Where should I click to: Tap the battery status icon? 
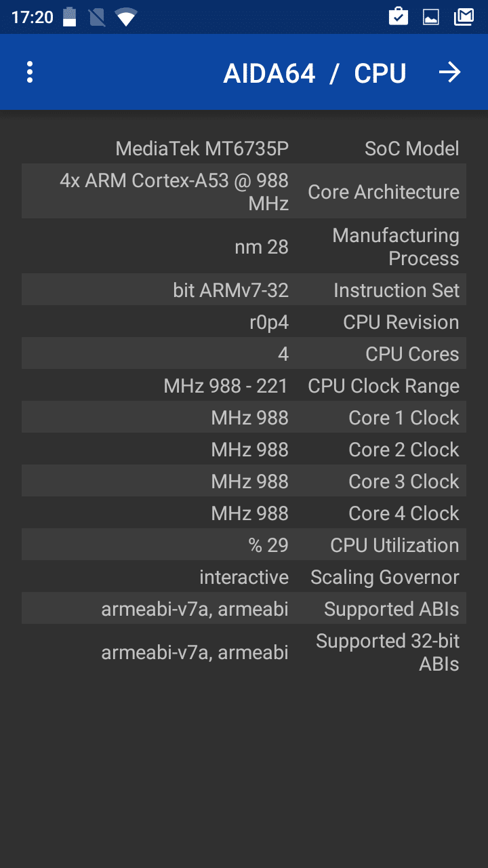pos(70,17)
